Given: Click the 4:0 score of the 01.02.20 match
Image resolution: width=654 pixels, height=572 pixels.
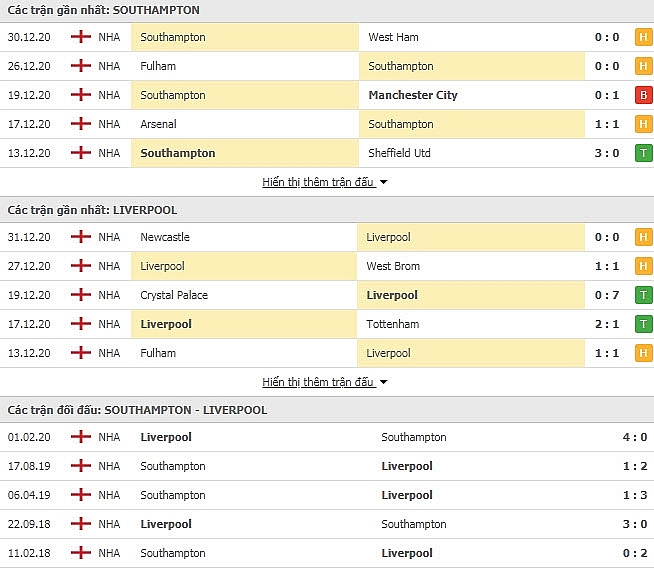Looking at the screenshot, I should pos(635,437).
